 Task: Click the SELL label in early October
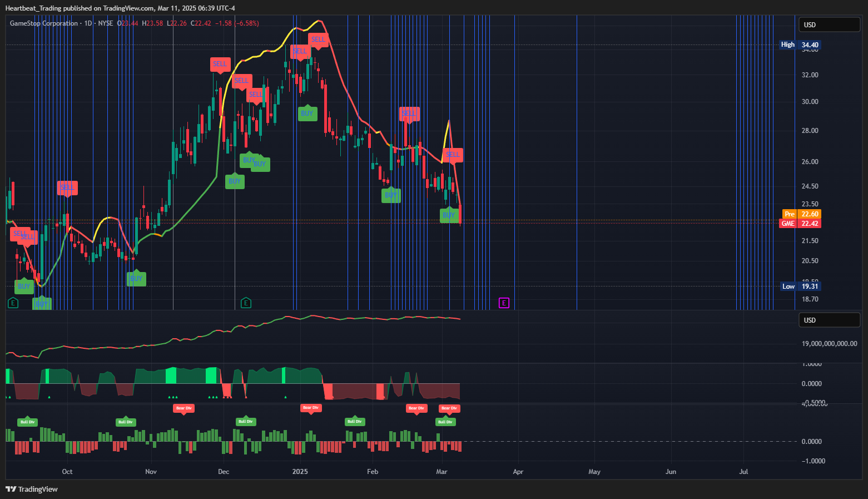point(67,187)
